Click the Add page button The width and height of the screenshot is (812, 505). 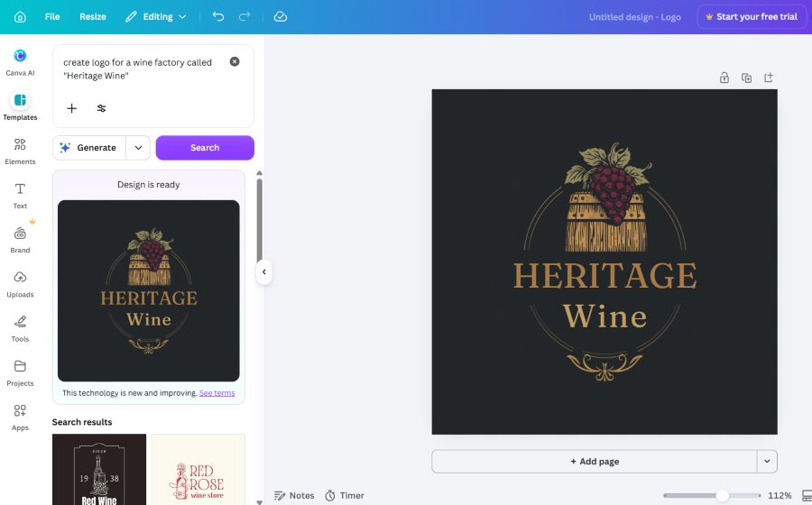tap(595, 462)
